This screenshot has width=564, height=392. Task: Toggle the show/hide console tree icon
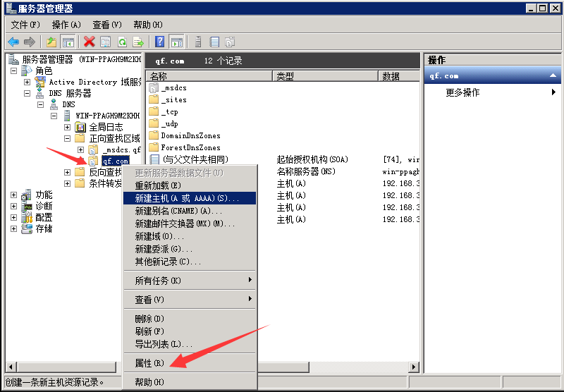(68, 42)
